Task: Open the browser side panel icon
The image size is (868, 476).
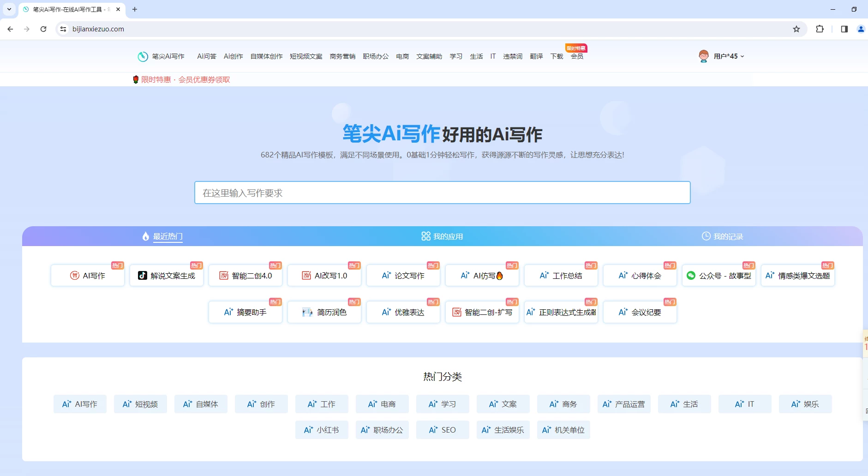Action: [x=844, y=29]
